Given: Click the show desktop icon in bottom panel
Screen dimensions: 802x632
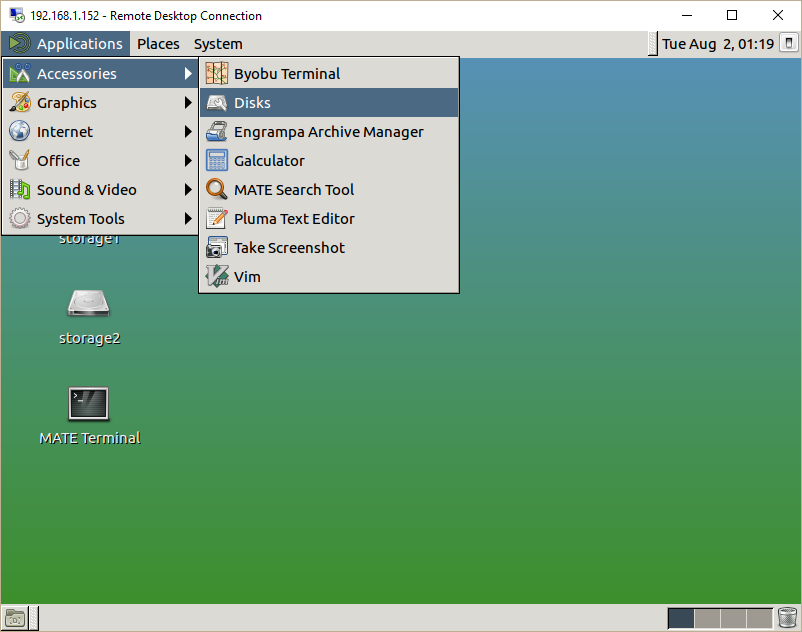Looking at the screenshot, I should tap(15, 619).
